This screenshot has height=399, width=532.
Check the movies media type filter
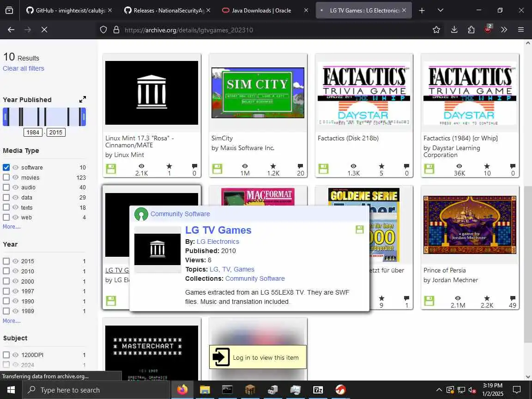pyautogui.click(x=6, y=177)
